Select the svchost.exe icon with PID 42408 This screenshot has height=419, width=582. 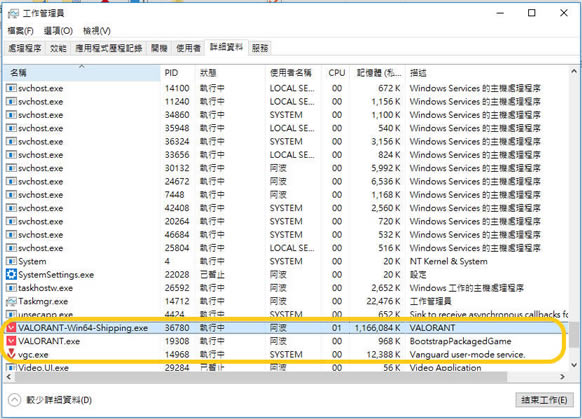(12, 208)
